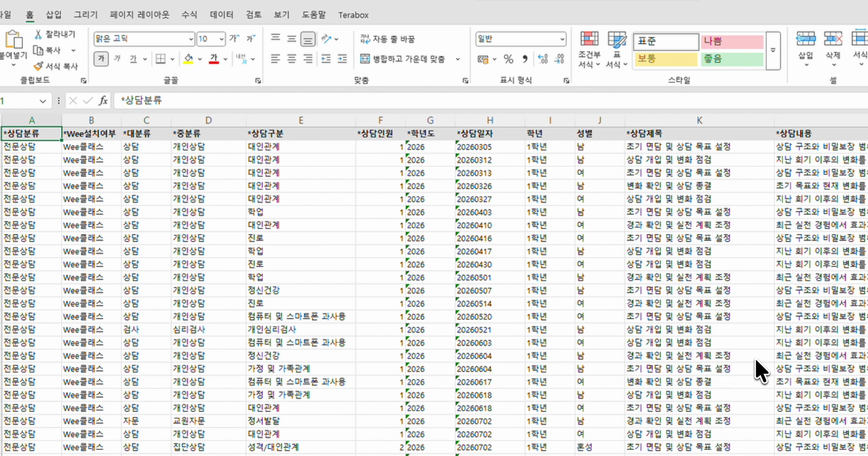This screenshot has width=868, height=456.
Task: Toggle bottom vertical alignment button
Action: coord(308,39)
